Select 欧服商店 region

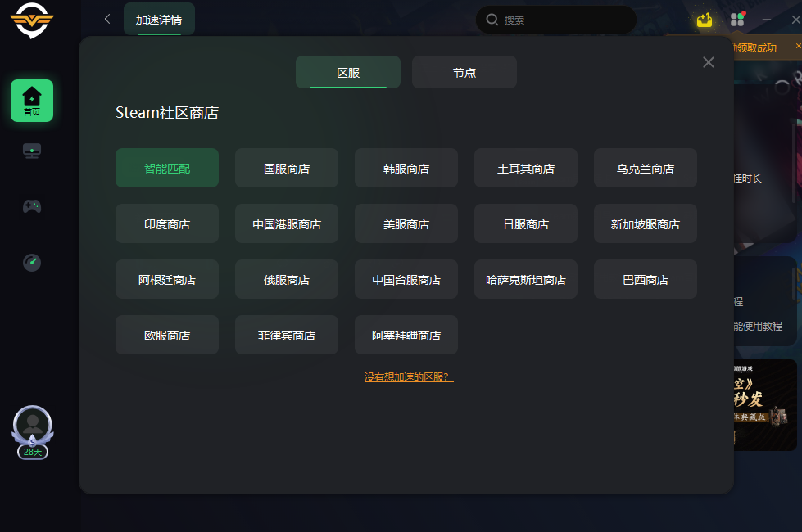pyautogui.click(x=167, y=336)
